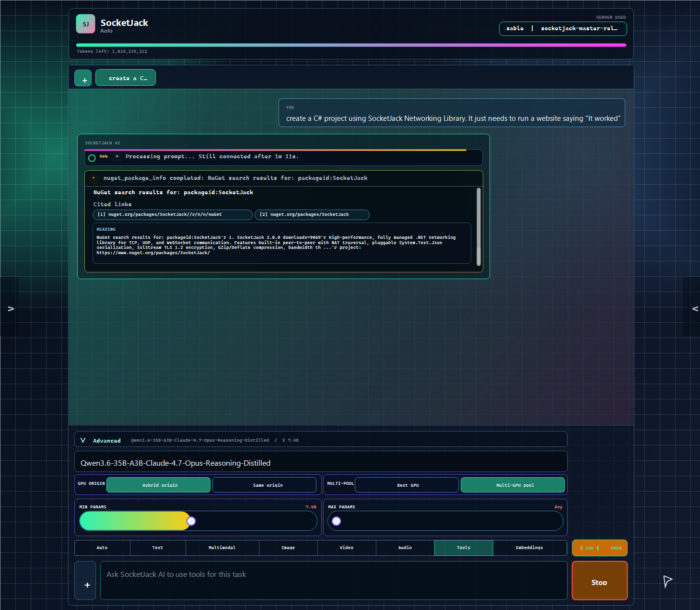Open cited link [2] nuget.org/packages/SocketJack

[x=312, y=215]
